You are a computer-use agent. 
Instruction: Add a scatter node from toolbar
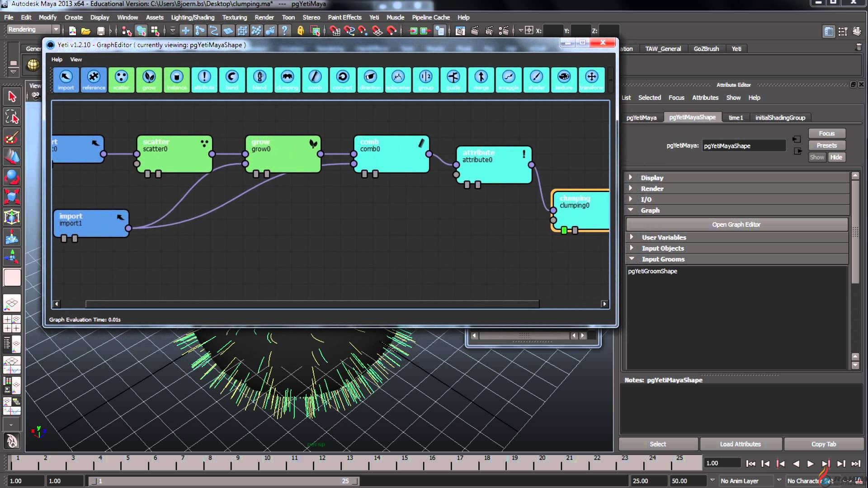tap(121, 80)
